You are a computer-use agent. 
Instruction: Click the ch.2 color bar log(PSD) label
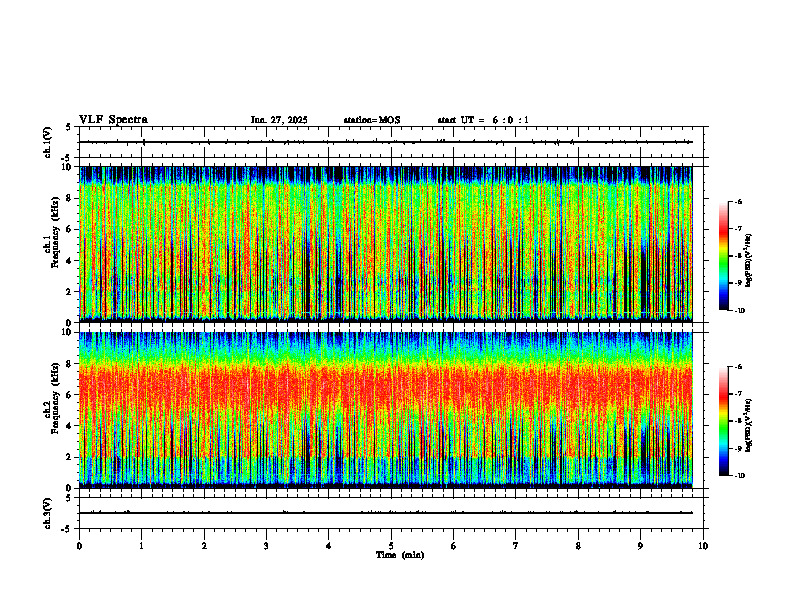749,425
